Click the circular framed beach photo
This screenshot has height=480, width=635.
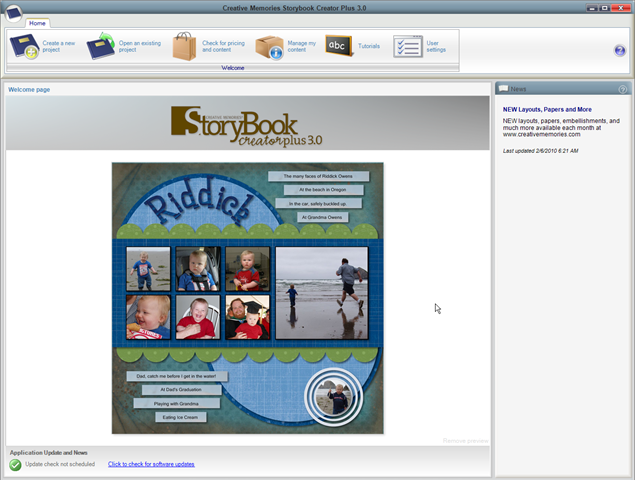point(334,397)
